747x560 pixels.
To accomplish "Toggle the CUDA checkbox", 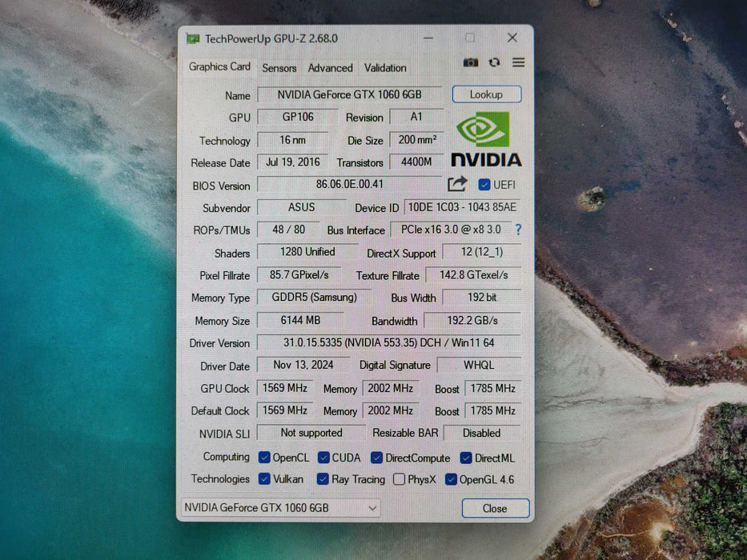I will [323, 458].
